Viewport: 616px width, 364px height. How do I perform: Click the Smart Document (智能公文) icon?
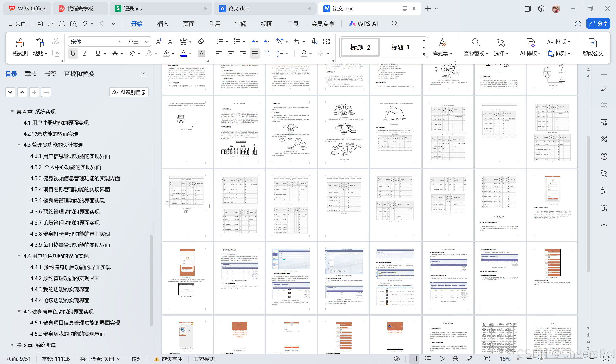[x=593, y=43]
